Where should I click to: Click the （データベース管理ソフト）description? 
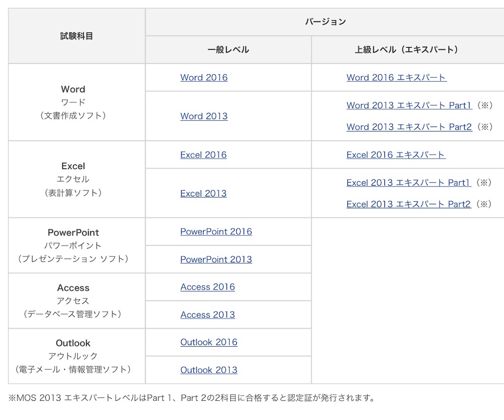(73, 314)
